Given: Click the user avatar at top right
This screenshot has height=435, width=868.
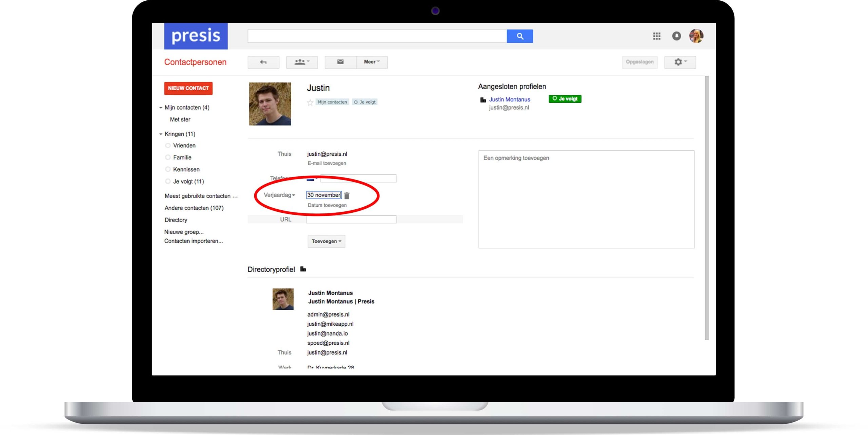Looking at the screenshot, I should [x=696, y=36].
